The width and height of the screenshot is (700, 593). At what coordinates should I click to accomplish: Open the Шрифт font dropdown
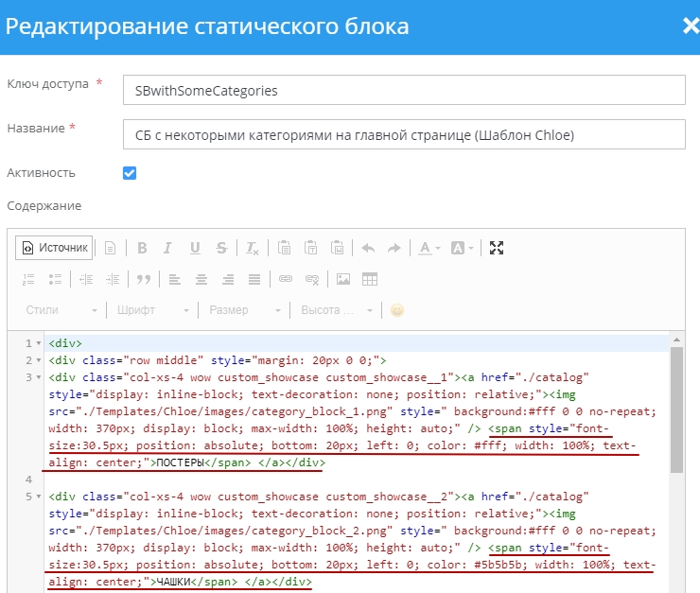click(151, 310)
